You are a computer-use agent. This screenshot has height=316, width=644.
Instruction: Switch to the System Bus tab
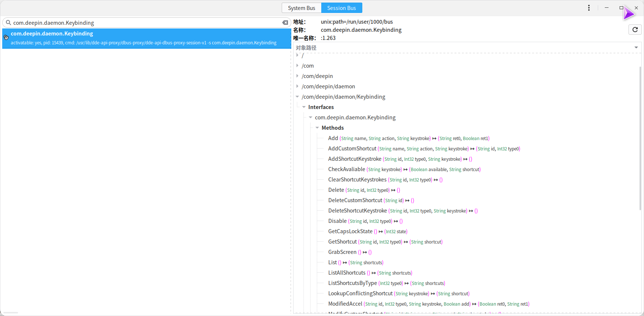click(301, 8)
